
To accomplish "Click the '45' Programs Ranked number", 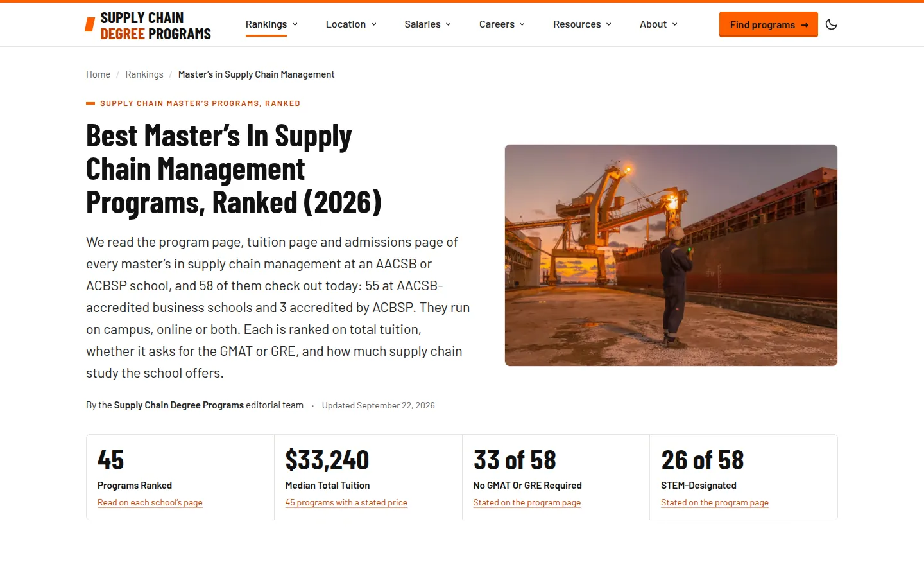I will 110,460.
